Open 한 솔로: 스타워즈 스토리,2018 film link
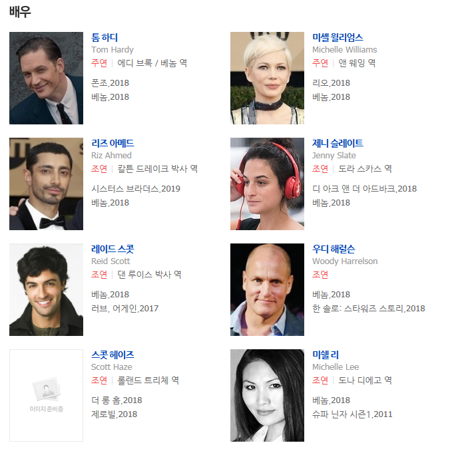This screenshot has width=476, height=457. click(x=369, y=309)
